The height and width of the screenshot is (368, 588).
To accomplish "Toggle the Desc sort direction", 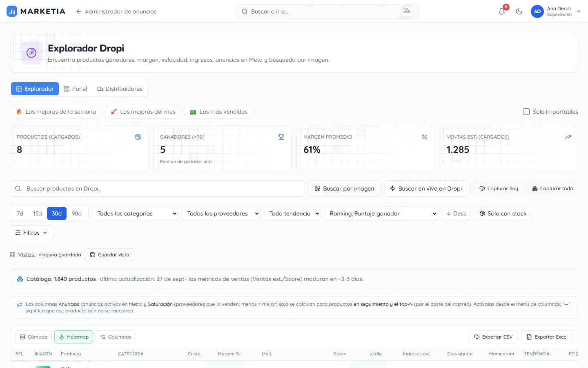I will click(456, 213).
